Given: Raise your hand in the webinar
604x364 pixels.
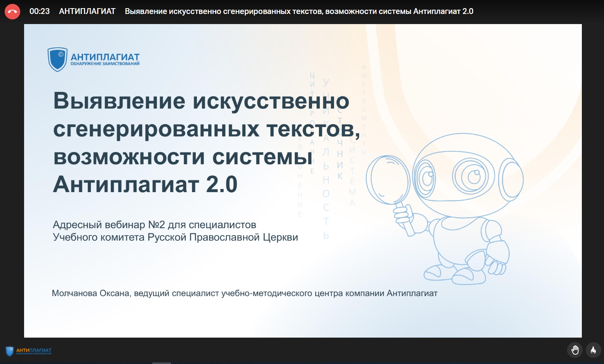Looking at the screenshot, I should pyautogui.click(x=575, y=350).
